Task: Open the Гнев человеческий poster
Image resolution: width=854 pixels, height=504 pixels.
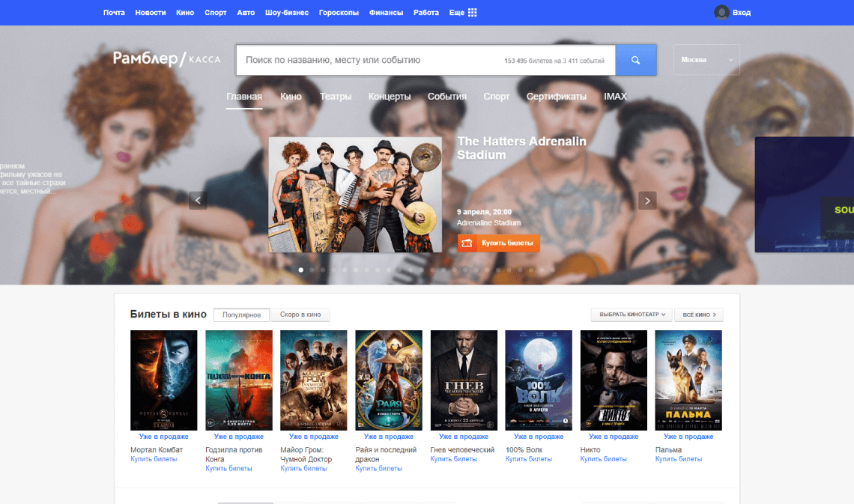Action: [x=464, y=380]
